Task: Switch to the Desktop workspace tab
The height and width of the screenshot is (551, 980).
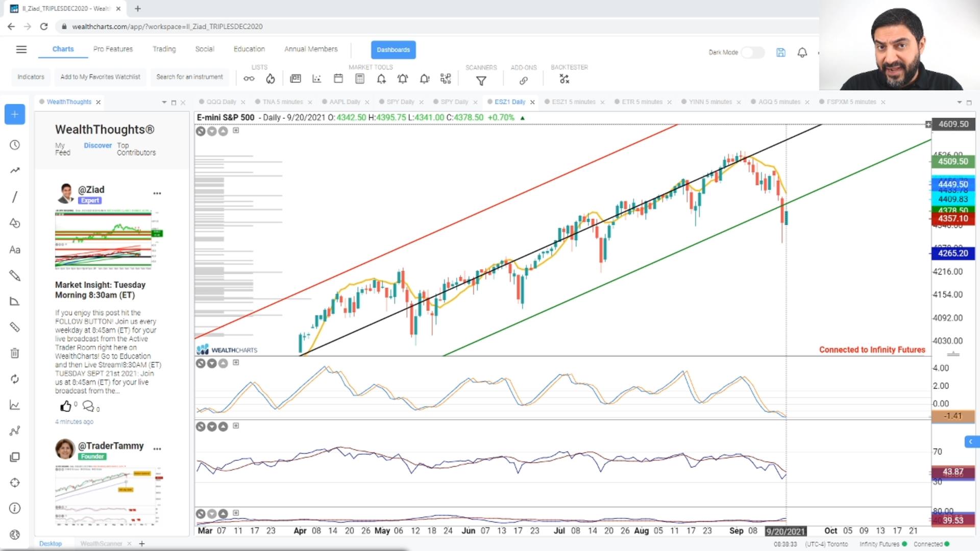Action: [x=50, y=544]
